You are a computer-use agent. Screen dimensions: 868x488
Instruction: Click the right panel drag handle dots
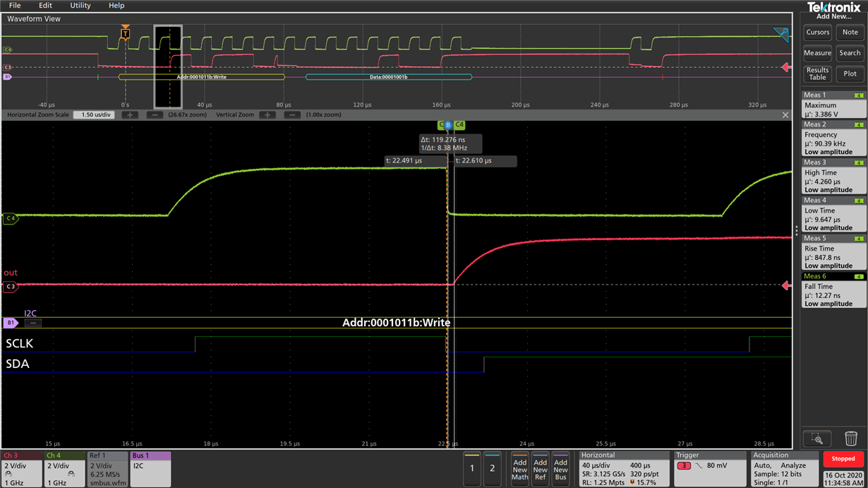point(797,230)
